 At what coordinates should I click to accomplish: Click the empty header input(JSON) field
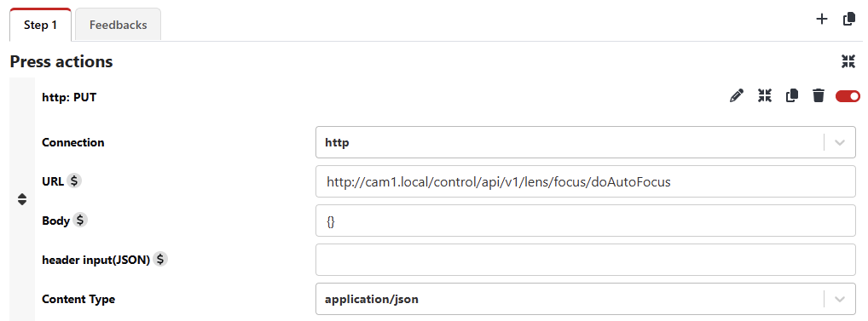pos(586,260)
